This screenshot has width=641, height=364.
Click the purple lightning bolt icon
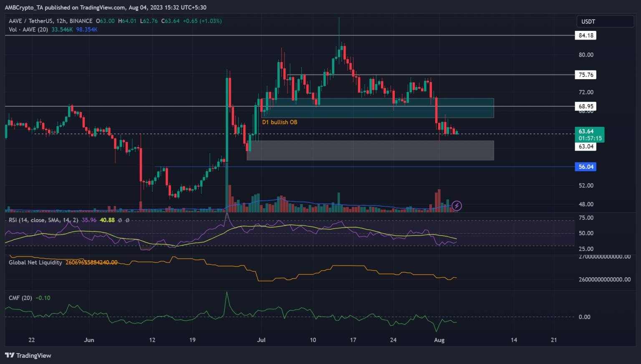coord(457,205)
